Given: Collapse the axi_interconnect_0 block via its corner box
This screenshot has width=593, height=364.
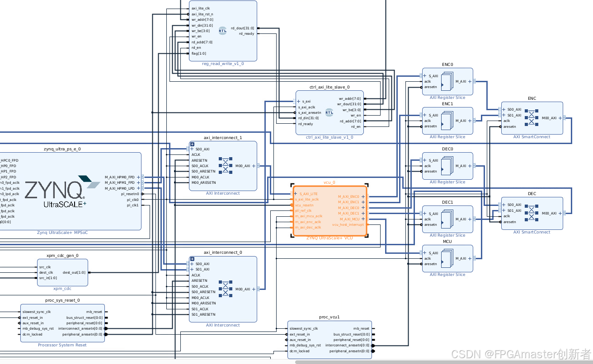Looking at the screenshot, I should click(x=192, y=259).
